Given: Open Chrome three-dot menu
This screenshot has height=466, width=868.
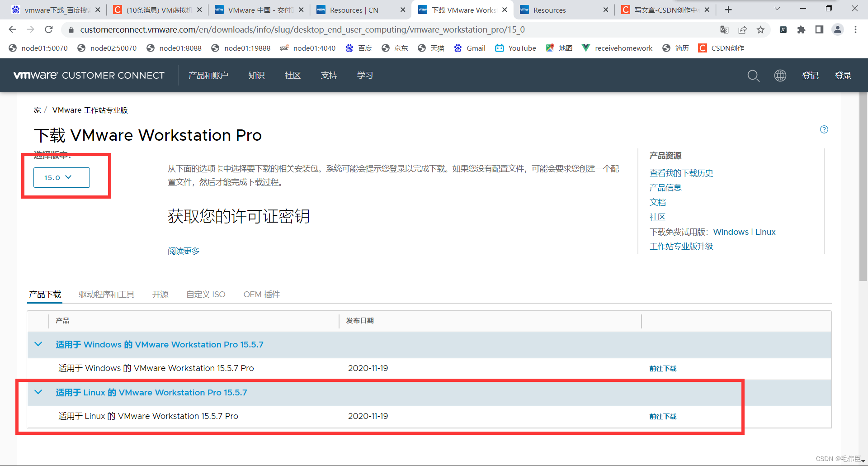Looking at the screenshot, I should (x=855, y=29).
